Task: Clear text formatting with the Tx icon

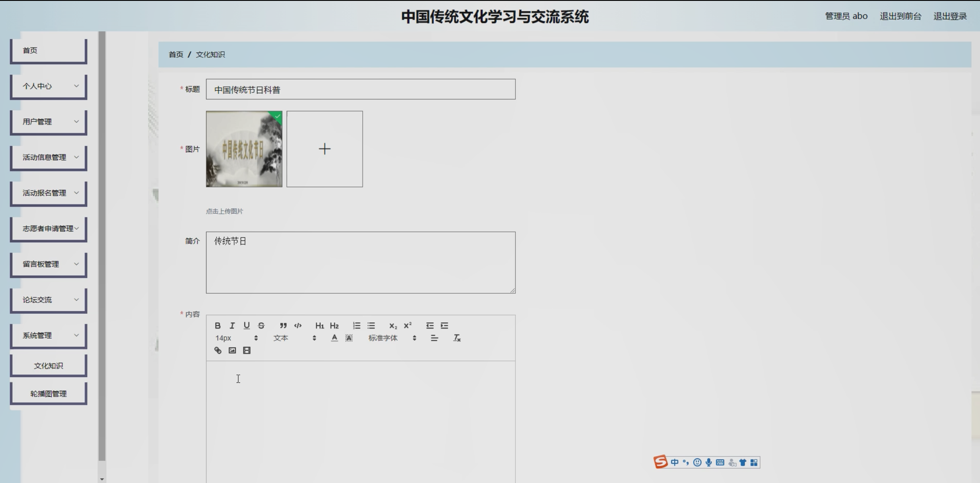Action: point(457,338)
